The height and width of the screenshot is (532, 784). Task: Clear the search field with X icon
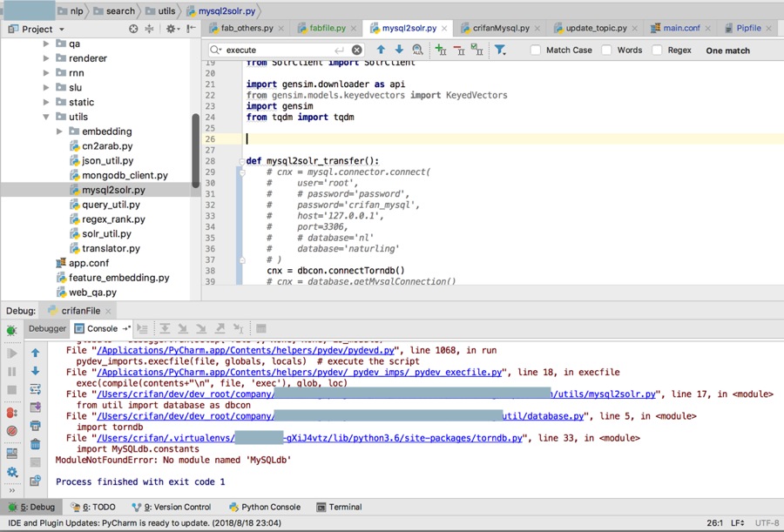[x=357, y=51]
